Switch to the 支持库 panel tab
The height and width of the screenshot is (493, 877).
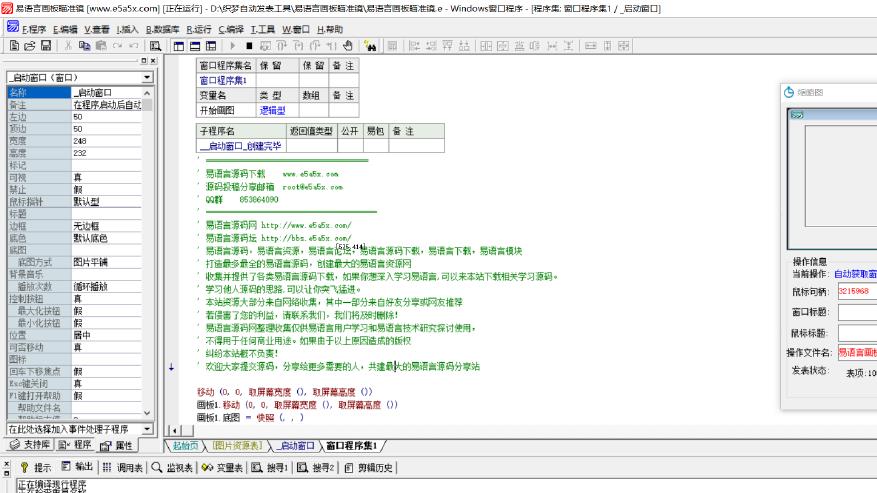[29, 445]
